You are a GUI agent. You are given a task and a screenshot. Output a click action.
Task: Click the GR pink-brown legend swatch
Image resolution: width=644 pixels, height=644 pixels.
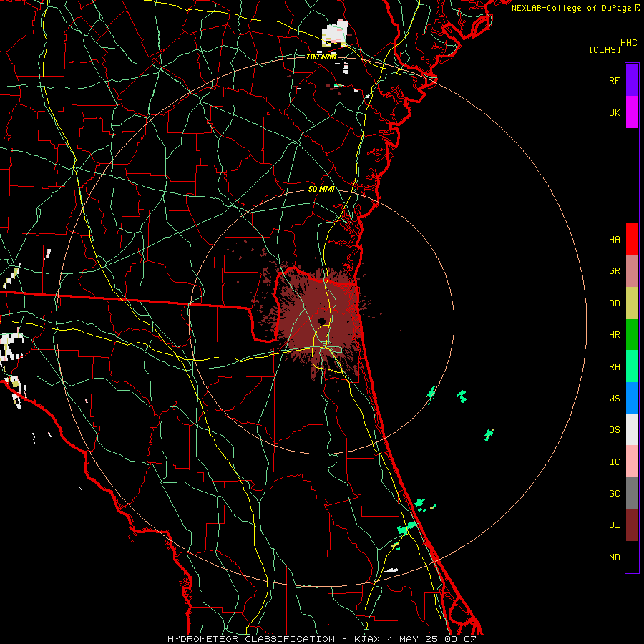click(x=632, y=271)
